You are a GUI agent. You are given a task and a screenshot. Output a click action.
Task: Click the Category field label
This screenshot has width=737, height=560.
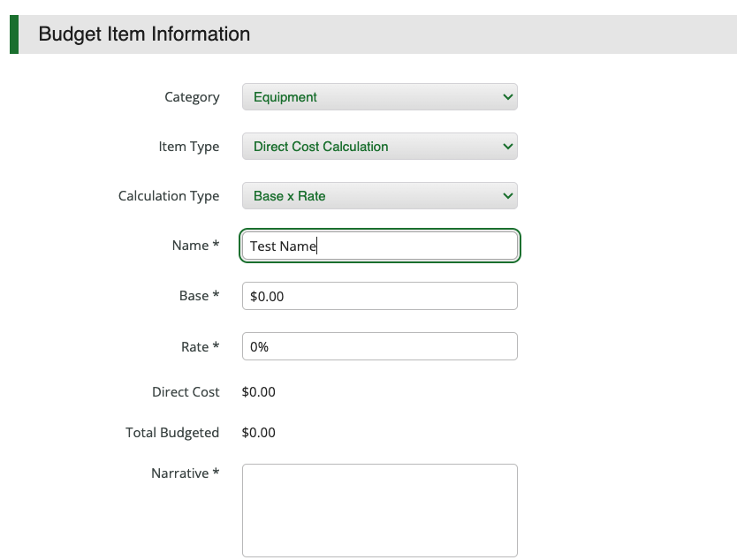click(x=192, y=97)
